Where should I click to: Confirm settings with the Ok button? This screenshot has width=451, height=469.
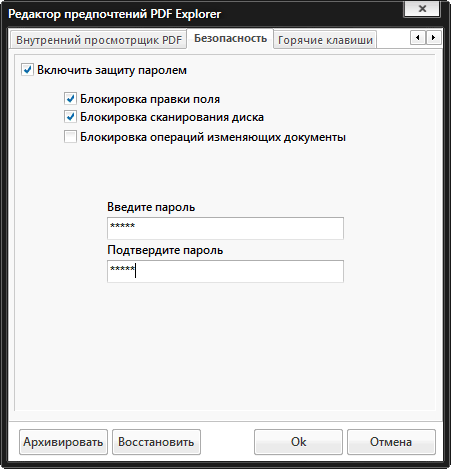(298, 442)
